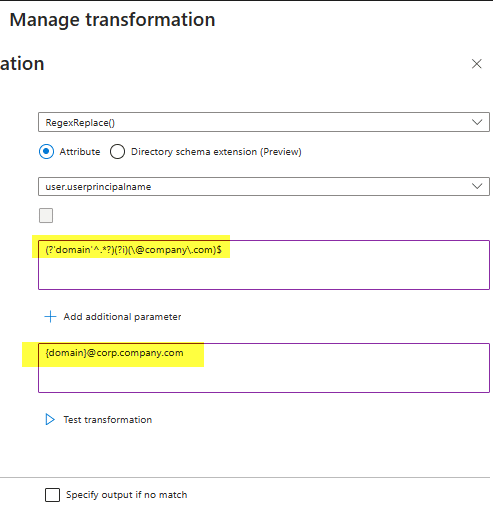The height and width of the screenshot is (529, 493).
Task: Close the transformation panel with the X
Action: point(476,64)
